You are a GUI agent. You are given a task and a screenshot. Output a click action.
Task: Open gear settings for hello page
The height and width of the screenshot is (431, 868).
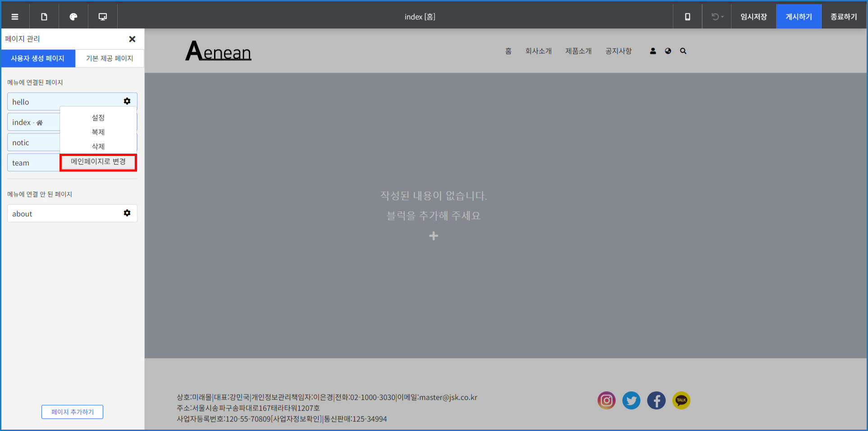[x=127, y=101]
